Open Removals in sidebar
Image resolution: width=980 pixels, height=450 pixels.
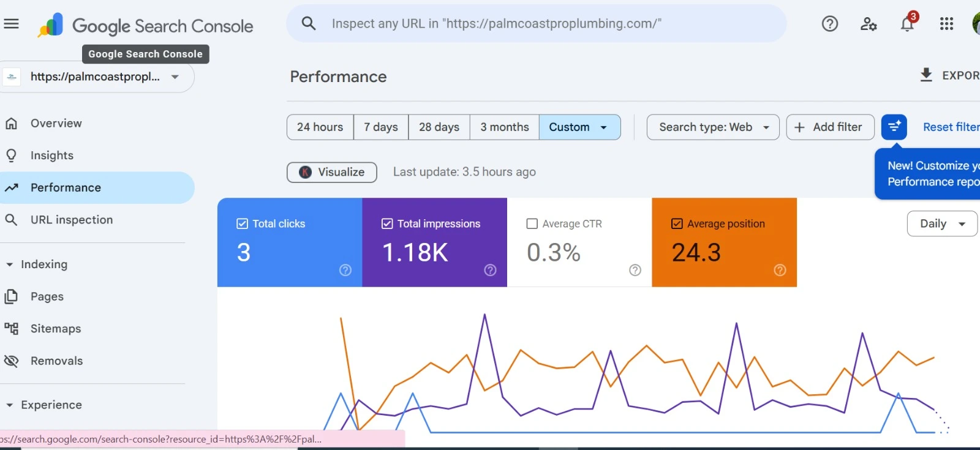point(97,361)
